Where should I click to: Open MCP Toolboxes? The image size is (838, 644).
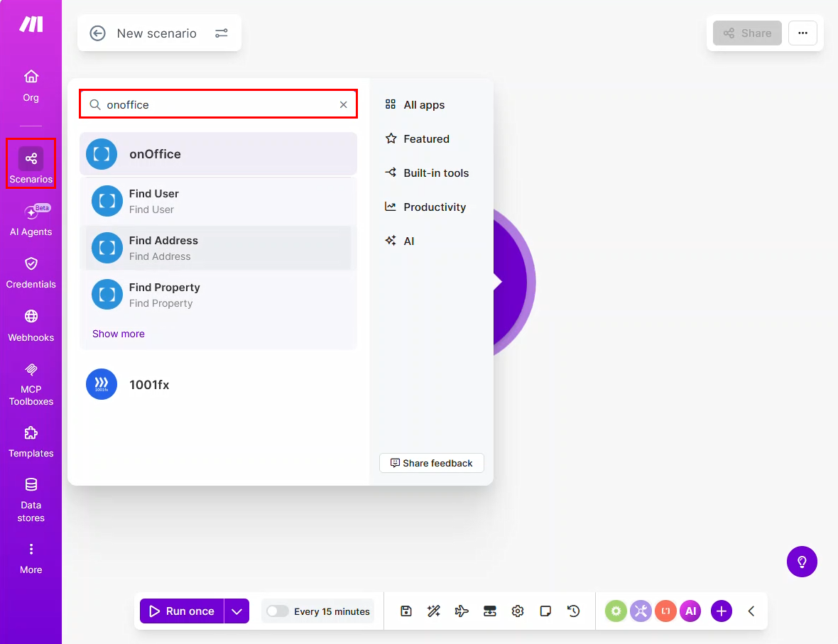click(31, 384)
